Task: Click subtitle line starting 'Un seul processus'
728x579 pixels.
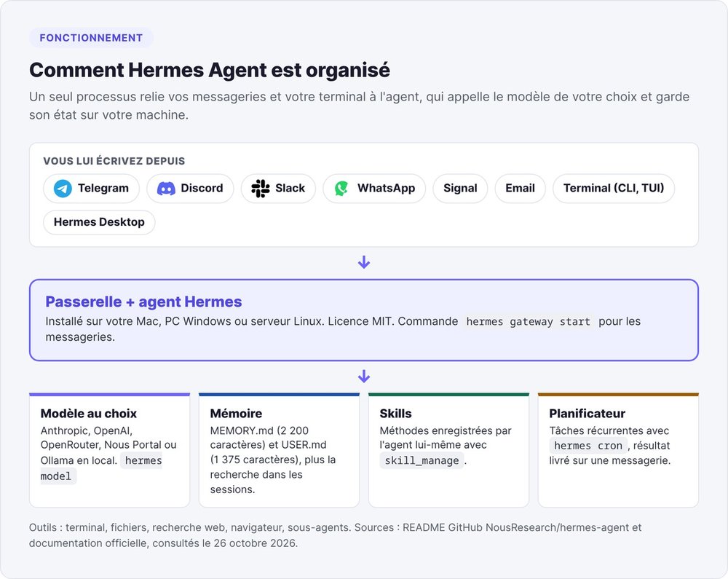Action: 359,97
